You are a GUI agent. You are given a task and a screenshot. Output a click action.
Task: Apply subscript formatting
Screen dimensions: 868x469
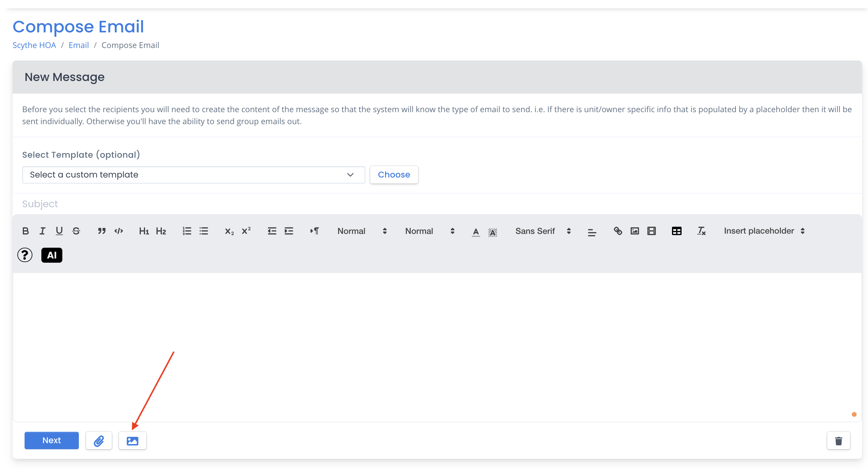(x=229, y=231)
